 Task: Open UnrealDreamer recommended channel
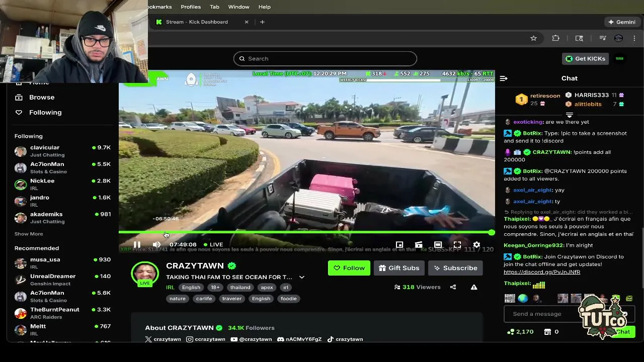click(62, 280)
